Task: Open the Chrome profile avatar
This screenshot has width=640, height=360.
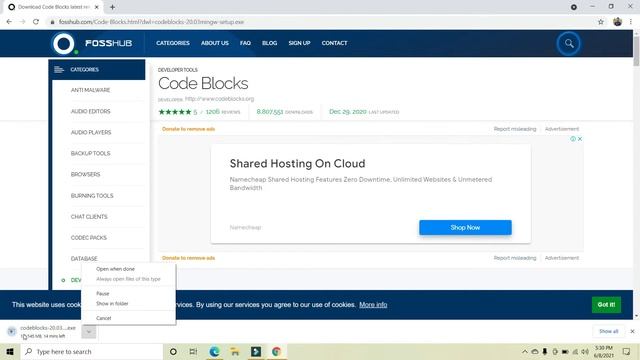Action: [x=618, y=22]
